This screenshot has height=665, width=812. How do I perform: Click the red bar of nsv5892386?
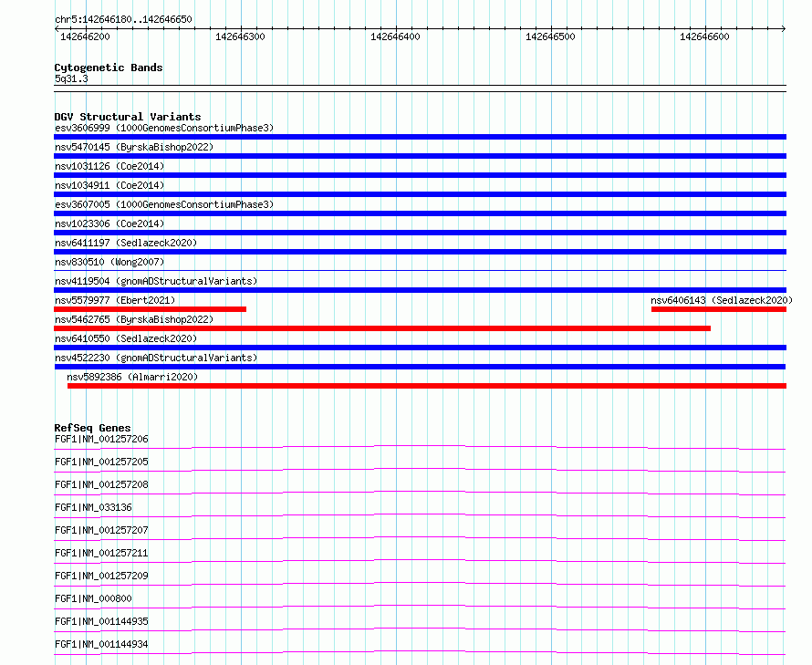427,386
